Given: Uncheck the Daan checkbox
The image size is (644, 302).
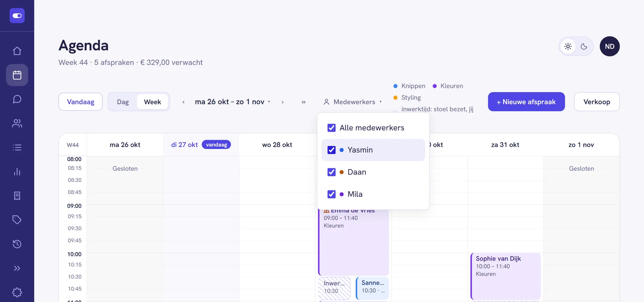Looking at the screenshot, I should [x=332, y=172].
